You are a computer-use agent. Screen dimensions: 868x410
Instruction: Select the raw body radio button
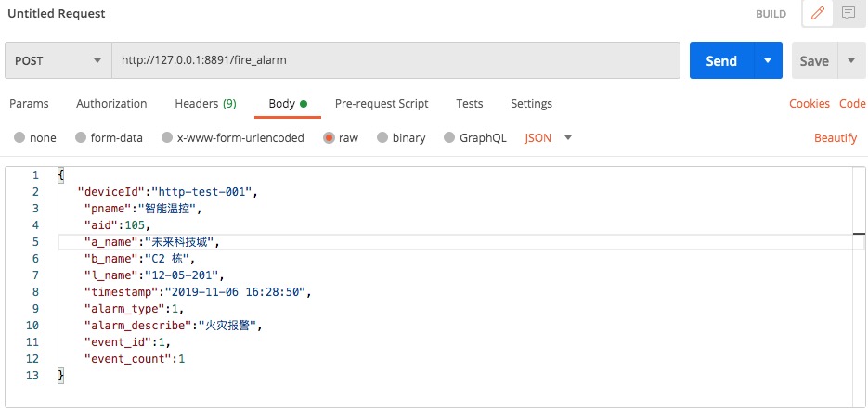[329, 138]
